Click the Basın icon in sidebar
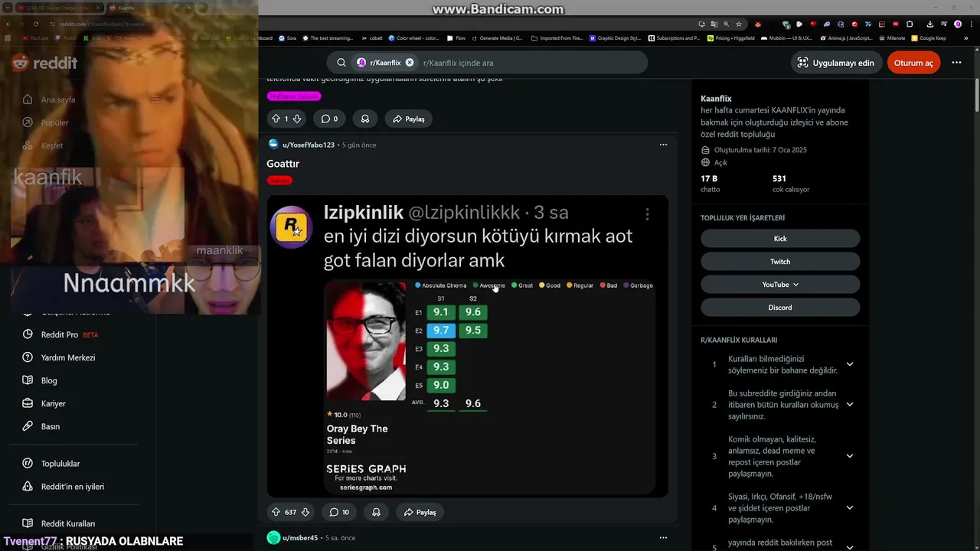This screenshot has height=551, width=980. 28,426
